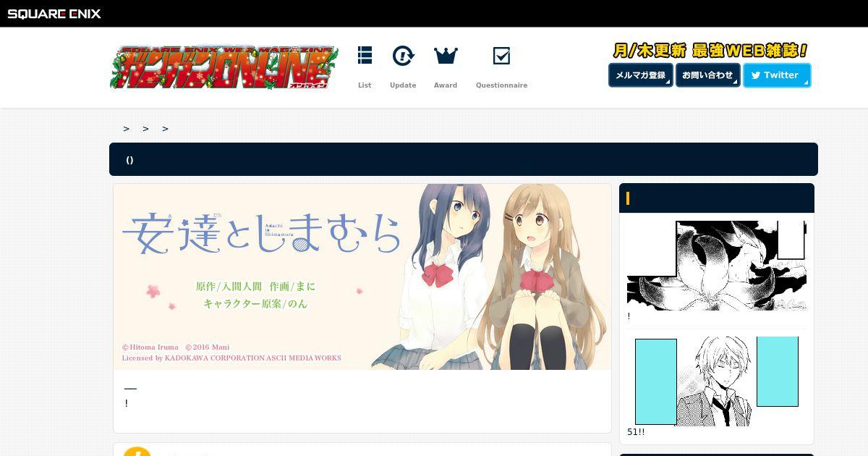
Task: Select the Questionnaire menu label
Action: click(501, 85)
